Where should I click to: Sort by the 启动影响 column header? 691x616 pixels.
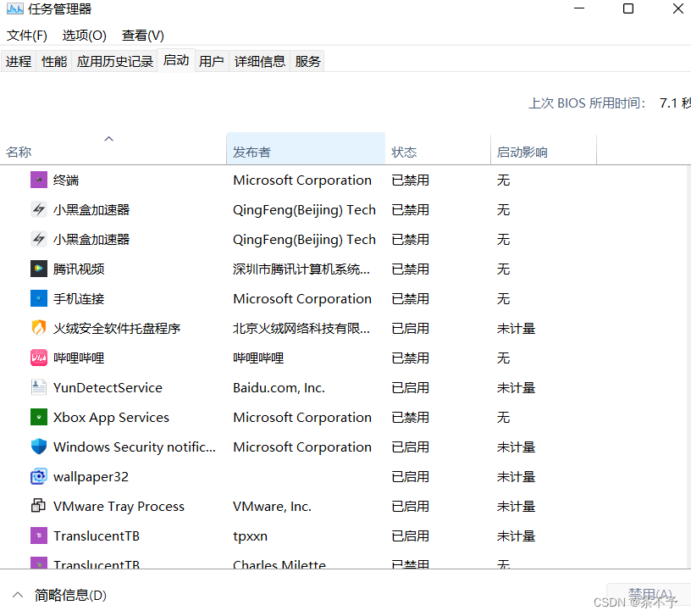544,149
